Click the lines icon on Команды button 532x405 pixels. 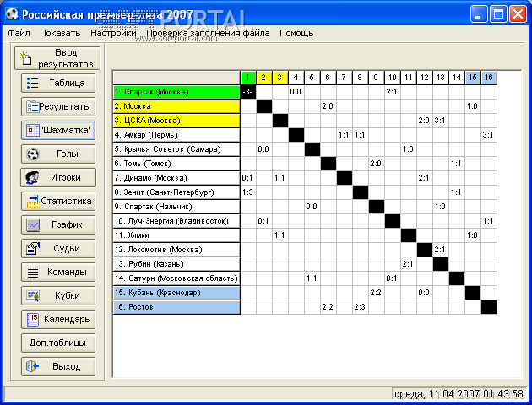[33, 273]
